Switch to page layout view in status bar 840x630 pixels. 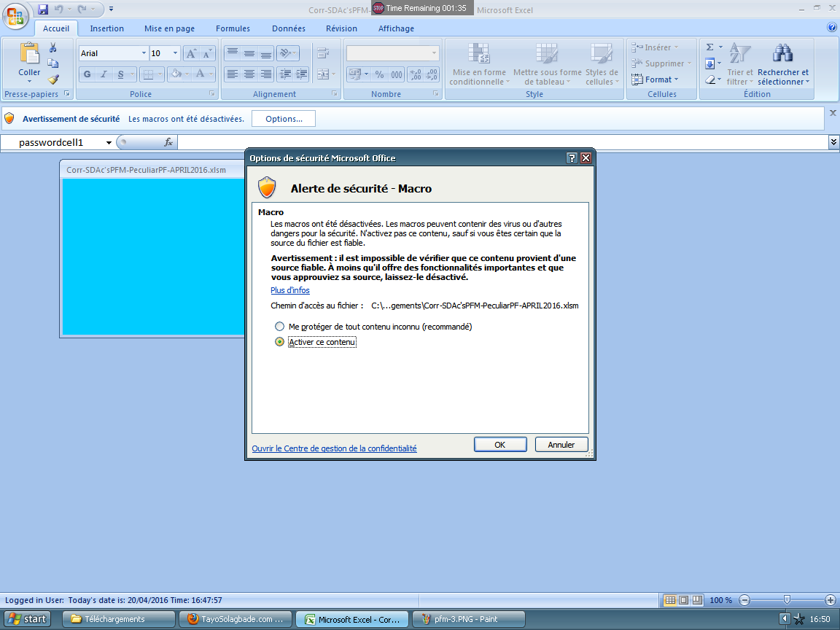pyautogui.click(x=683, y=600)
